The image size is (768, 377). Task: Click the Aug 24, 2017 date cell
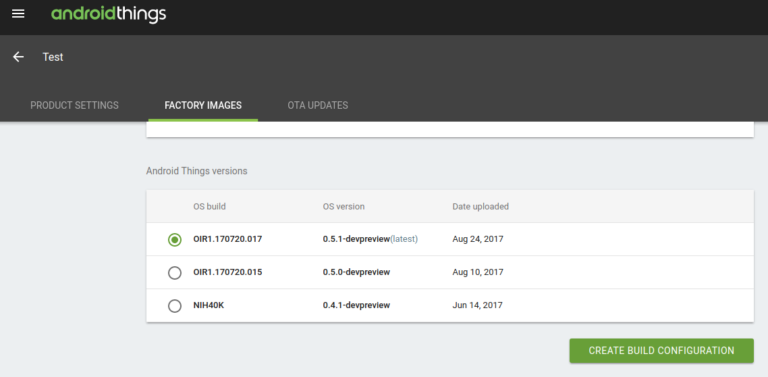(478, 239)
